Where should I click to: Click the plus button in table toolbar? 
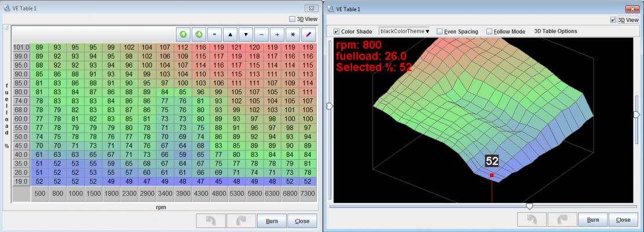click(278, 34)
